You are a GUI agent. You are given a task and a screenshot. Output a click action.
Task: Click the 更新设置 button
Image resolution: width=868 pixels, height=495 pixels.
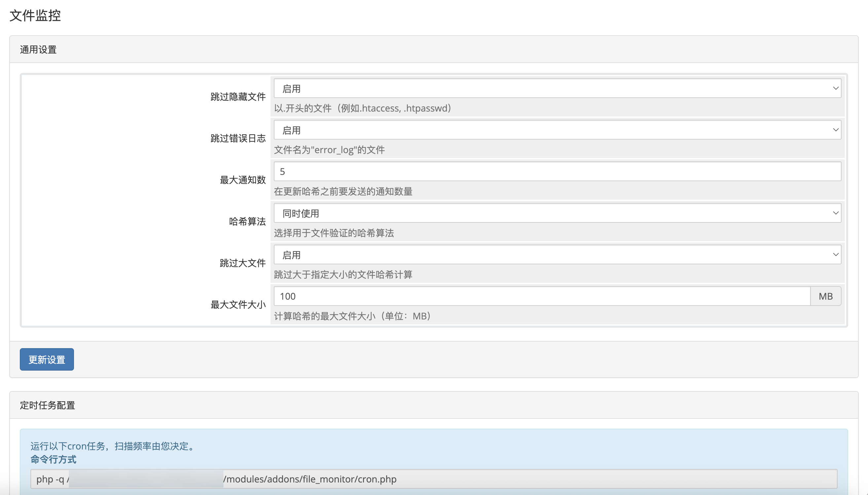(47, 359)
